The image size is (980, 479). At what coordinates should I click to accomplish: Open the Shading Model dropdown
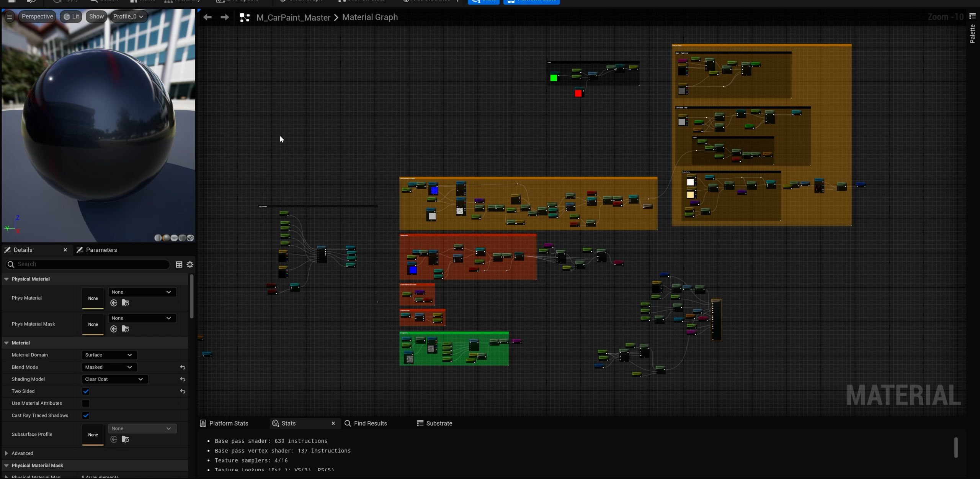click(114, 379)
